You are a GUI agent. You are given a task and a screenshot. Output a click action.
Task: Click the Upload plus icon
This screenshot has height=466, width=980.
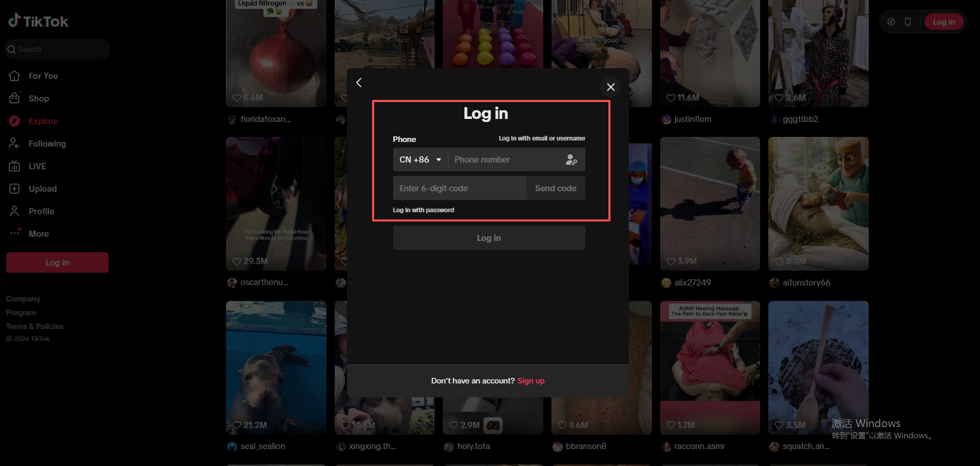coord(14,189)
